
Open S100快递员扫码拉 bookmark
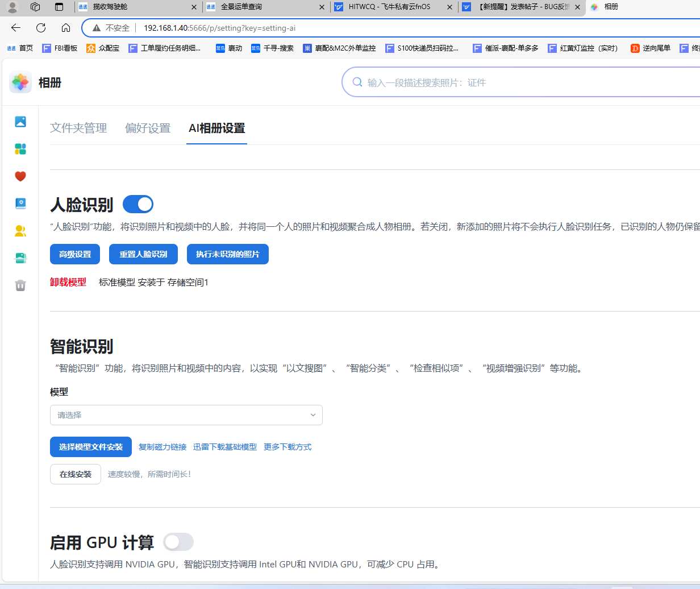pos(422,48)
